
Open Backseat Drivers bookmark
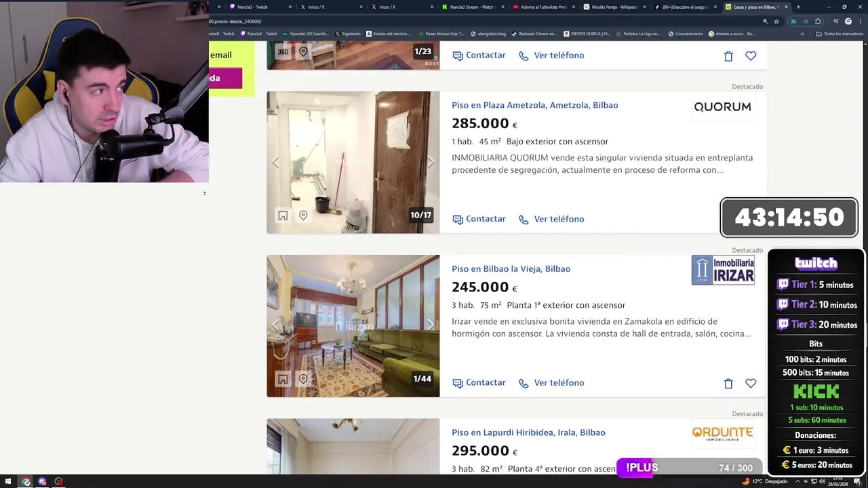coord(533,34)
